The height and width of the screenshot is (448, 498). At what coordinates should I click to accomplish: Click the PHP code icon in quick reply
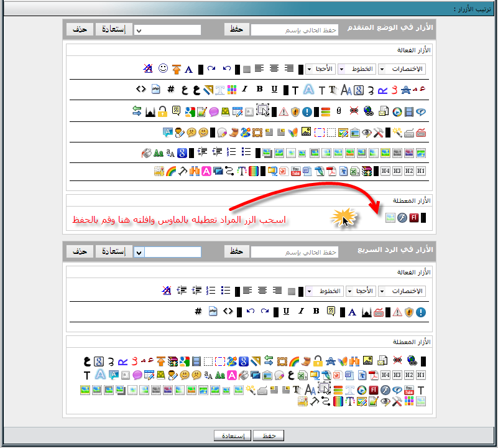click(212, 311)
